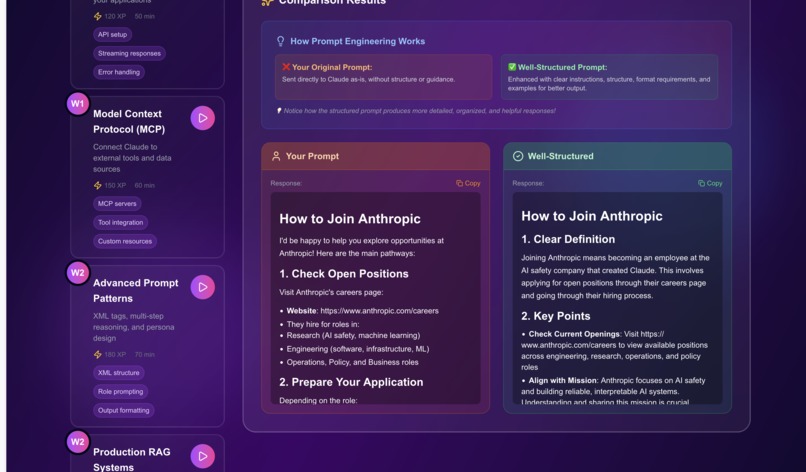Select the Custom resources tag
This screenshot has height=472, width=806.
point(125,241)
